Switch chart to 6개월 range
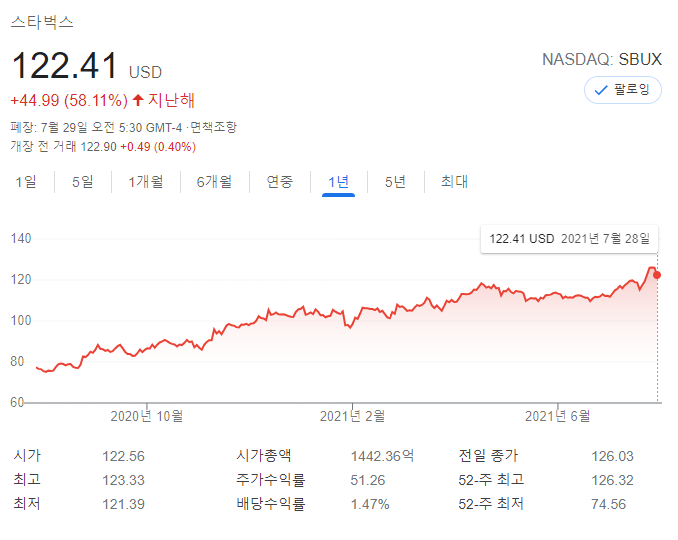Image resolution: width=678 pixels, height=540 pixels. point(214,182)
